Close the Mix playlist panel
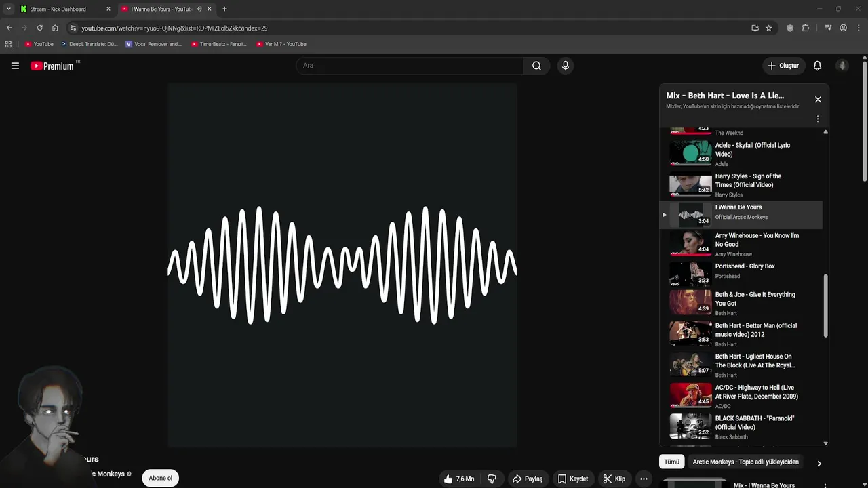Image resolution: width=868 pixels, height=488 pixels. click(818, 100)
